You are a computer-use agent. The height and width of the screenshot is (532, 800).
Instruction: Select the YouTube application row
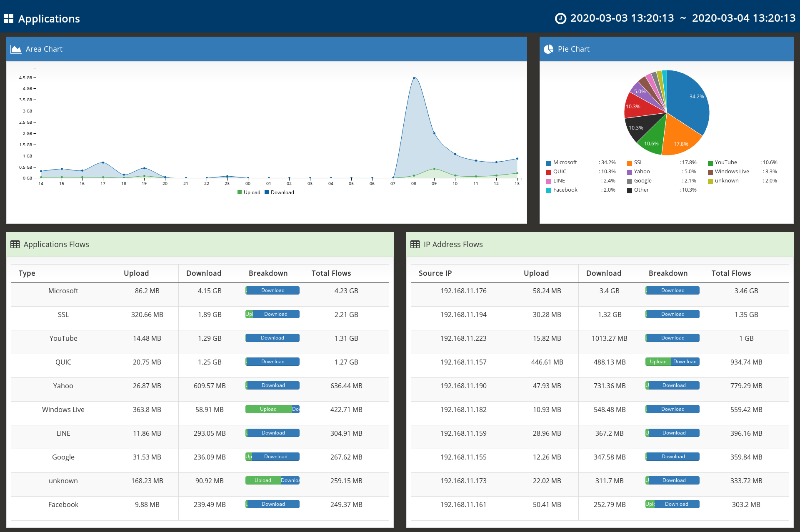[63, 338]
